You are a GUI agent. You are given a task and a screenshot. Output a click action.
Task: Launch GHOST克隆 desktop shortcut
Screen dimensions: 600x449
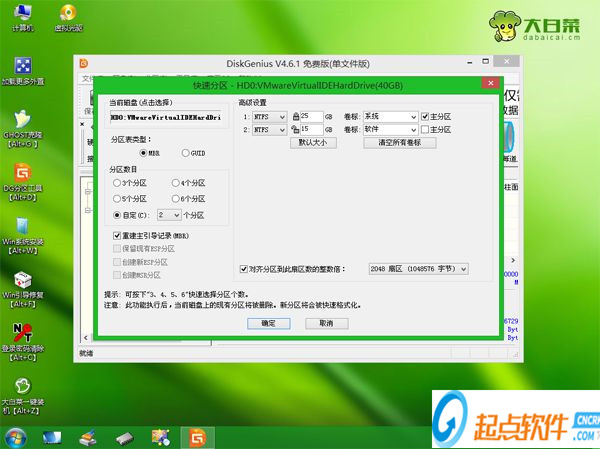[23, 128]
